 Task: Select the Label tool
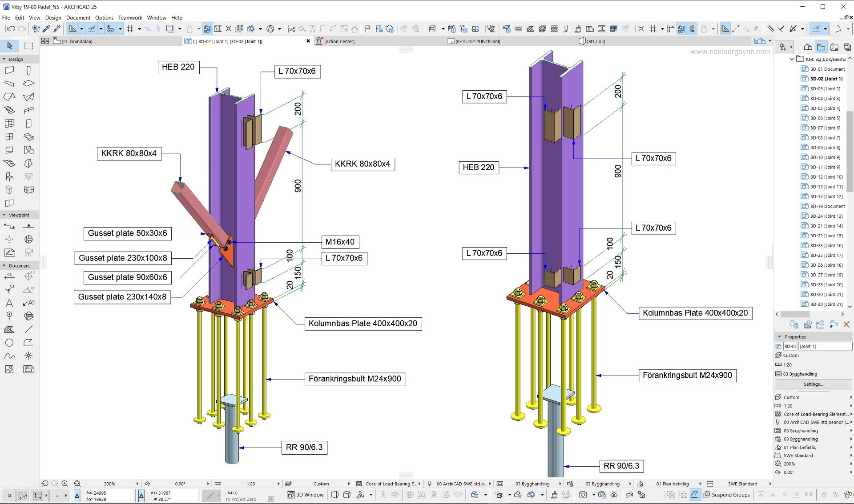click(28, 303)
